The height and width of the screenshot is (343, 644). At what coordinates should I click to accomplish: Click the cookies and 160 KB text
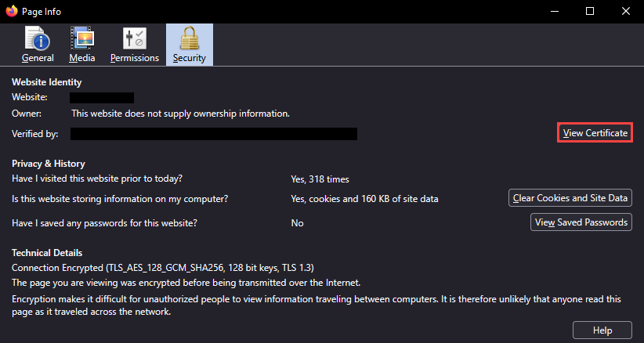pos(364,199)
